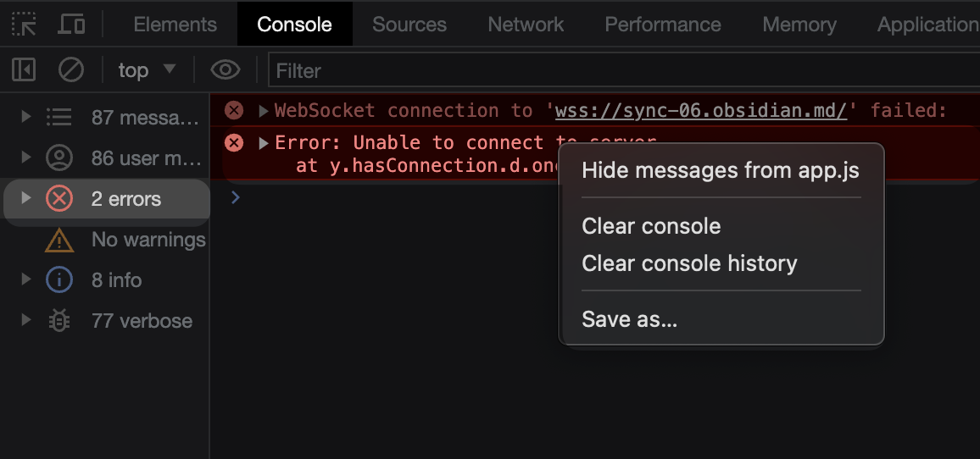Choose Hide messages from app.js
Screen dimensions: 980x459
720,170
